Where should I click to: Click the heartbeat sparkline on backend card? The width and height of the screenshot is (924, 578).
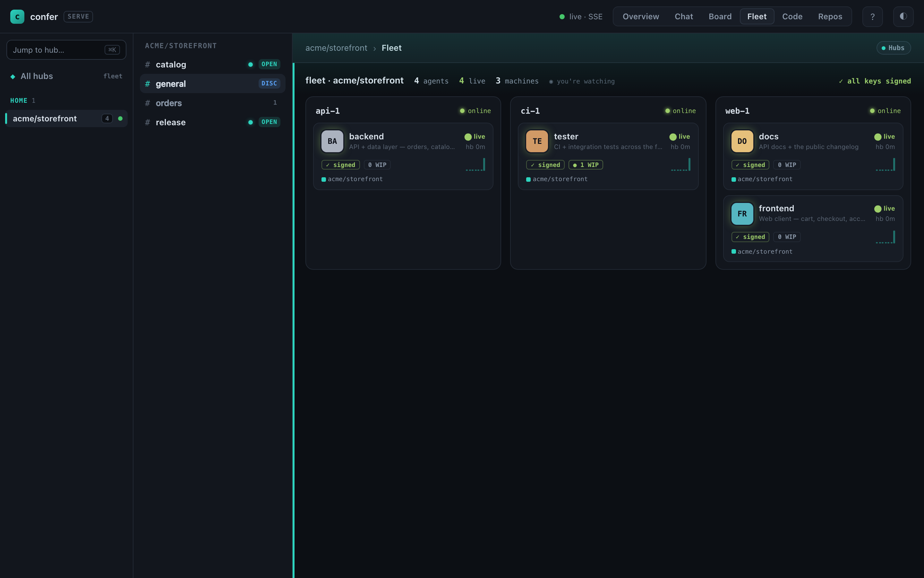coord(475,164)
